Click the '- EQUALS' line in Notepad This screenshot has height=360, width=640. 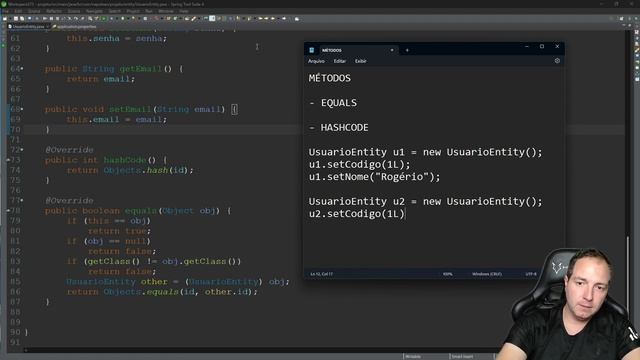click(333, 103)
